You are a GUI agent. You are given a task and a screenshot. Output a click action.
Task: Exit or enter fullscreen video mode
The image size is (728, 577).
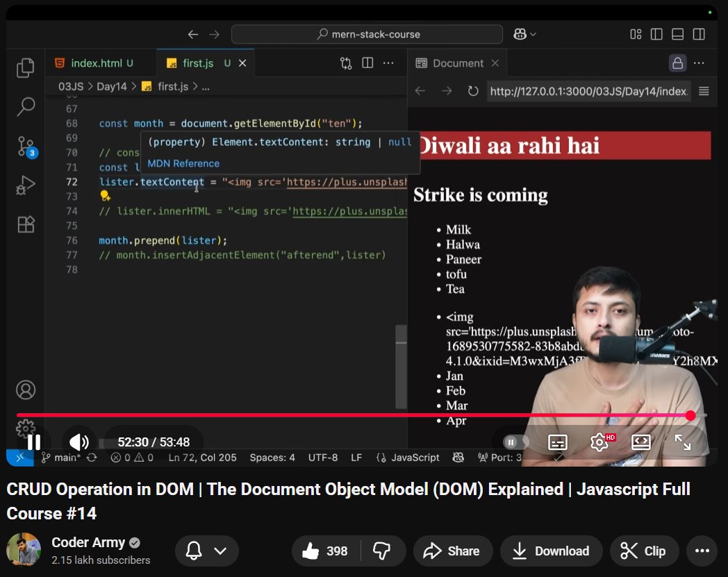(682, 442)
